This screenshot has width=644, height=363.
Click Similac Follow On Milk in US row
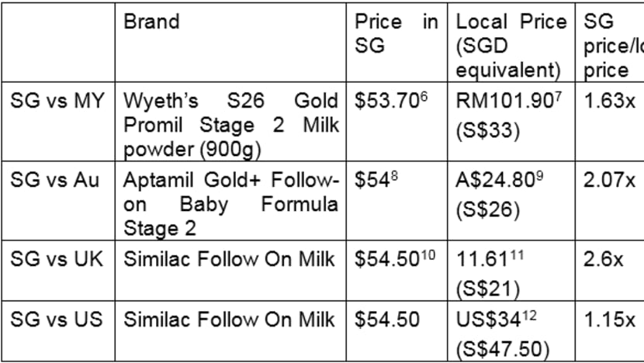coord(229,320)
